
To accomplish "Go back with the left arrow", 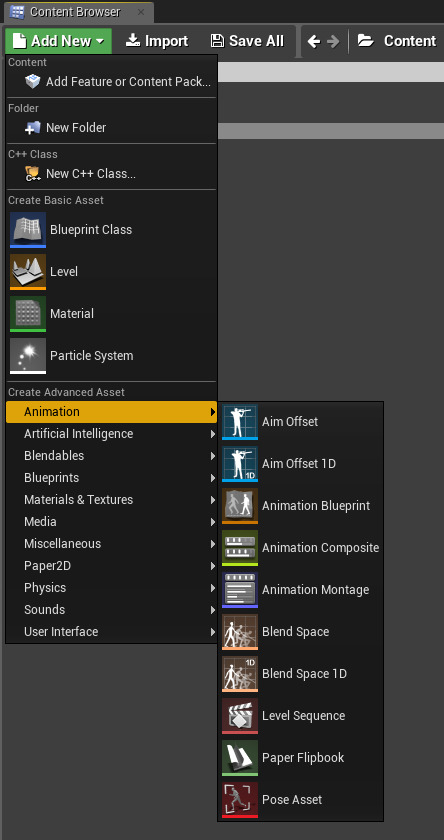I will point(314,41).
